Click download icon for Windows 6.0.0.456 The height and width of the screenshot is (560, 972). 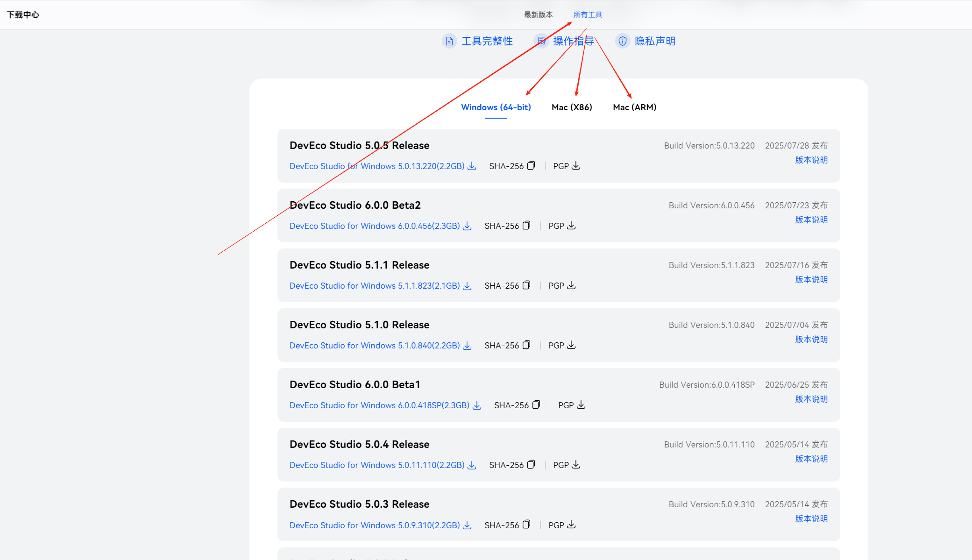point(468,226)
